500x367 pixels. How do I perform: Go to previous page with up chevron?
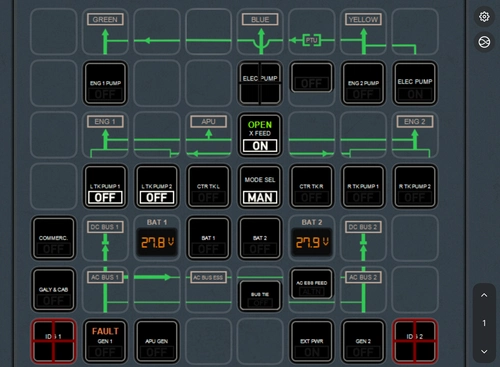coord(484,295)
